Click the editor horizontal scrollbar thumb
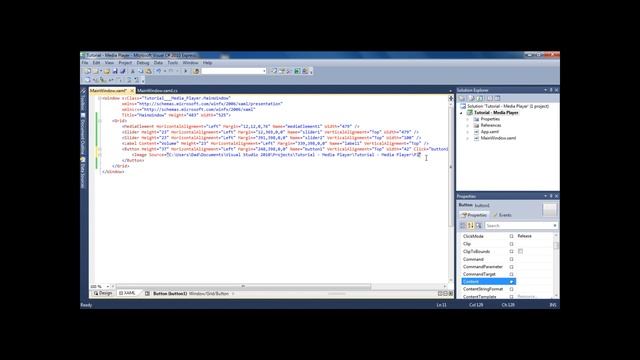The width and height of the screenshot is (640, 360). 244,287
